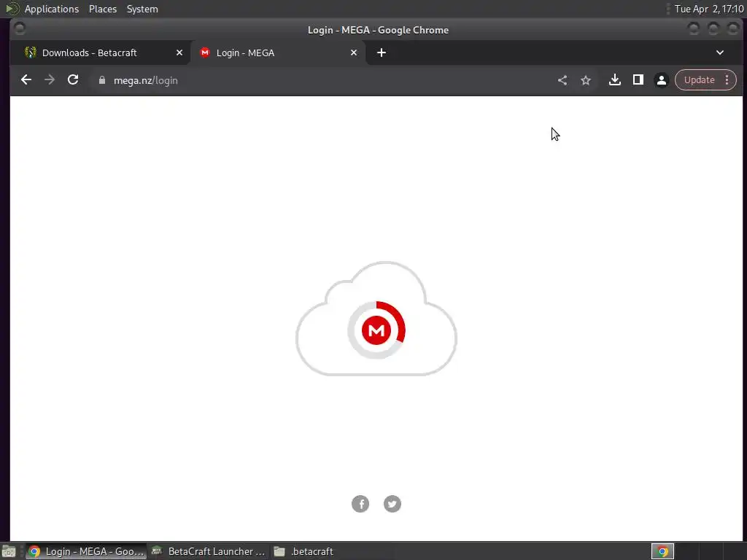This screenshot has height=560, width=747.
Task: Open the window menu button in title bar
Action: tap(20, 29)
